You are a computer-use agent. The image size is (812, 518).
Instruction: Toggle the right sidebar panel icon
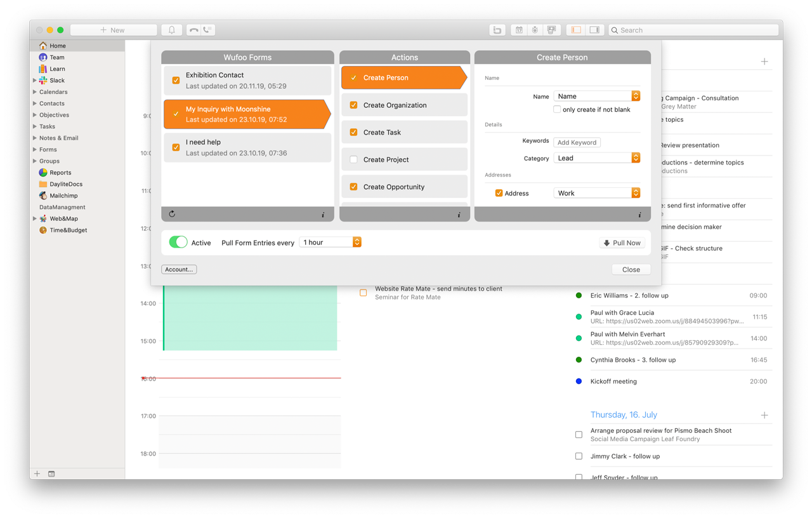[x=594, y=30]
